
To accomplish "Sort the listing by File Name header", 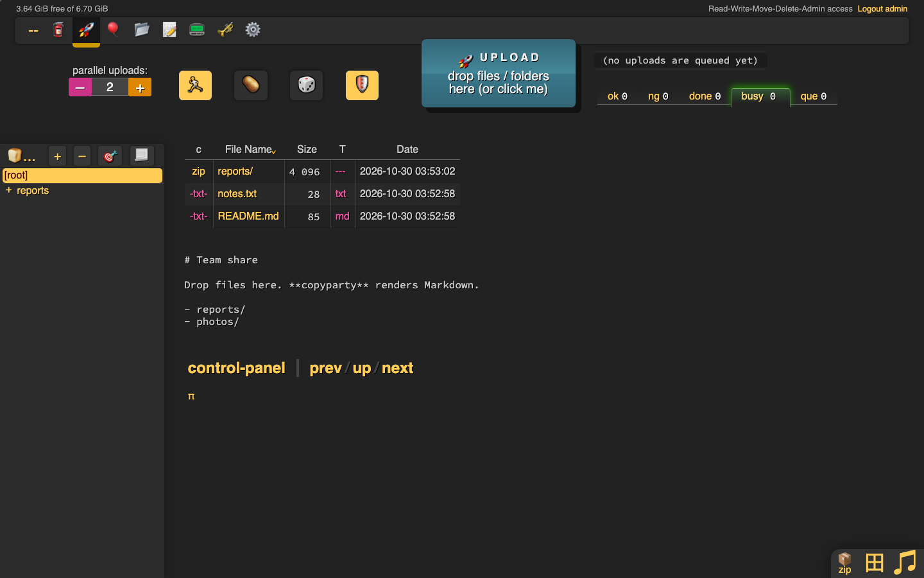I will (x=248, y=149).
